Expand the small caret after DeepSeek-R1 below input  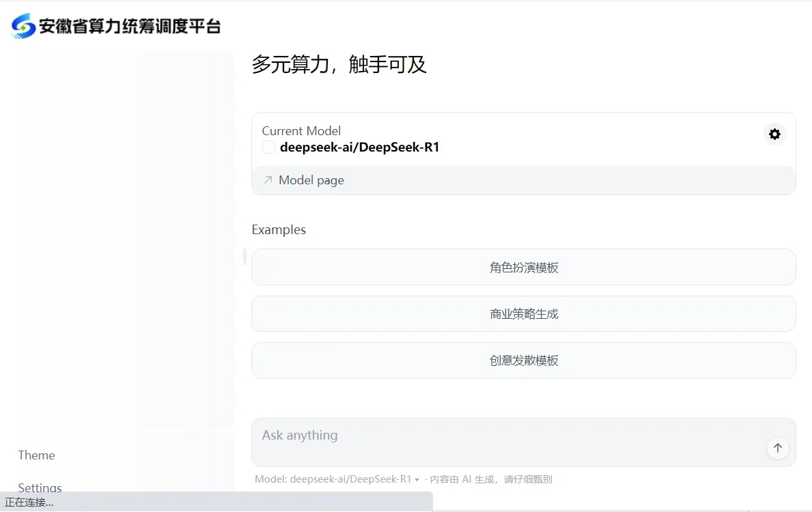click(x=417, y=480)
